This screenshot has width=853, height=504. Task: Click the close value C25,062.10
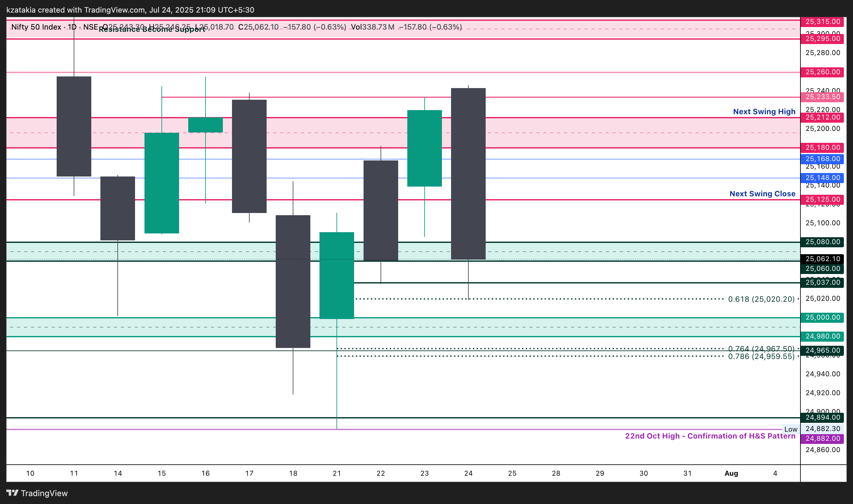[258, 27]
